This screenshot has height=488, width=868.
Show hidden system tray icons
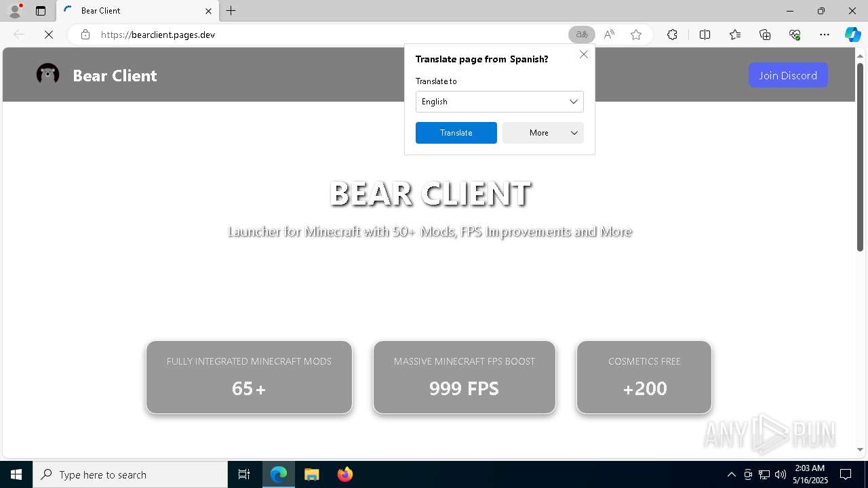[x=731, y=474]
